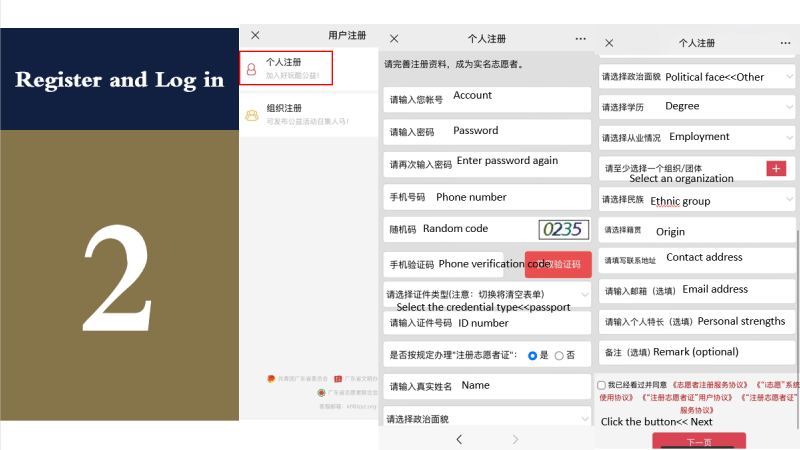Click the 0235 captcha image to refresh
The image size is (800, 450).
point(563,229)
